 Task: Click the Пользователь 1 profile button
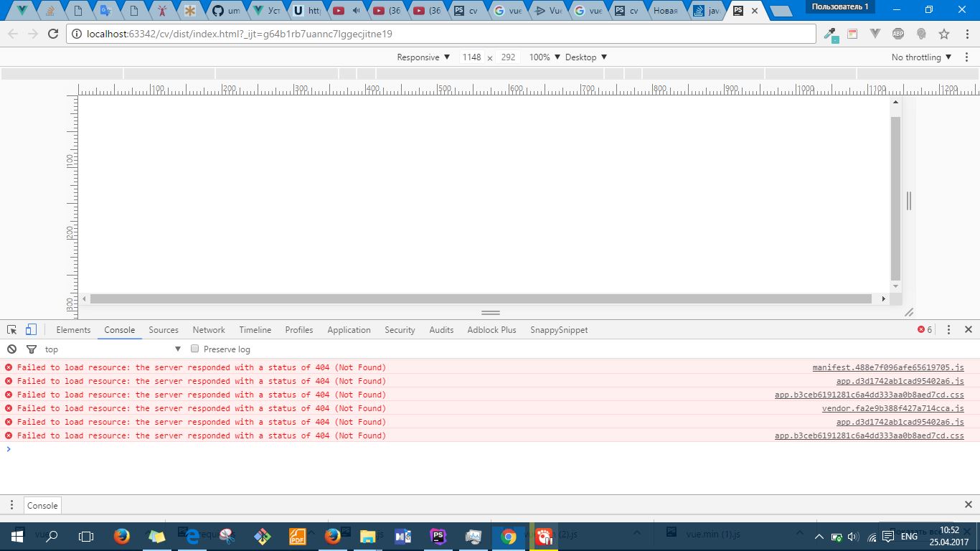(x=840, y=7)
